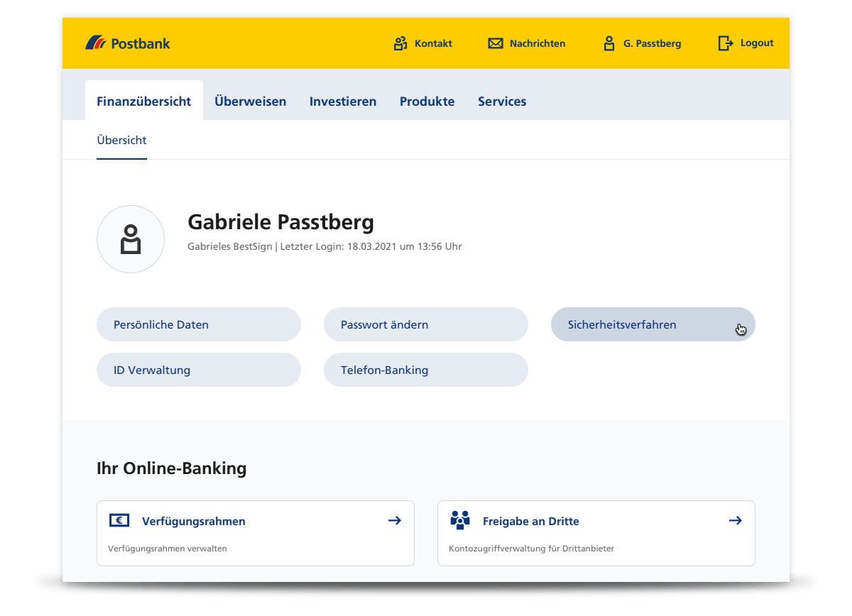Click the Logout door icon

[726, 43]
